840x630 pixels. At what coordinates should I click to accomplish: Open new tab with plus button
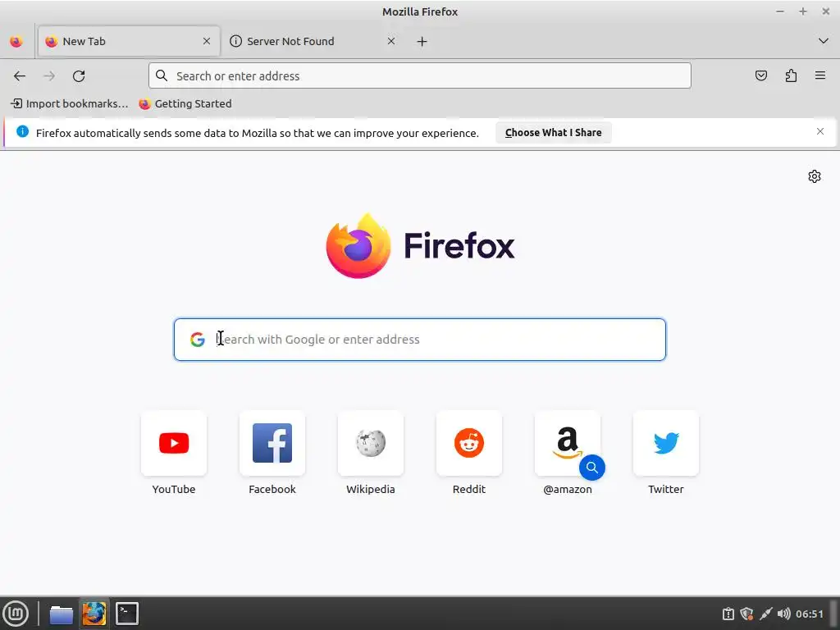coord(422,41)
